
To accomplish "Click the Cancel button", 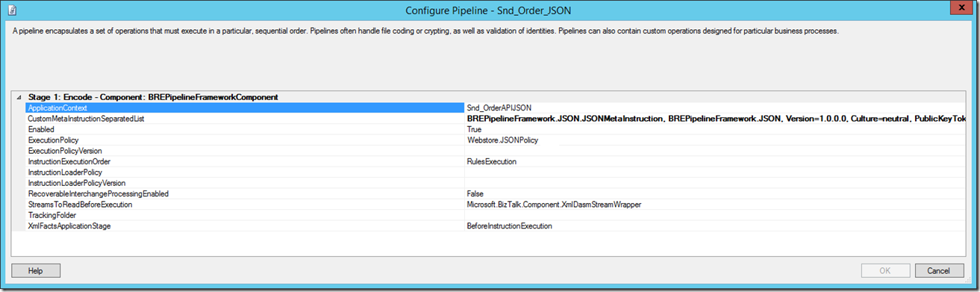I will 939,270.
